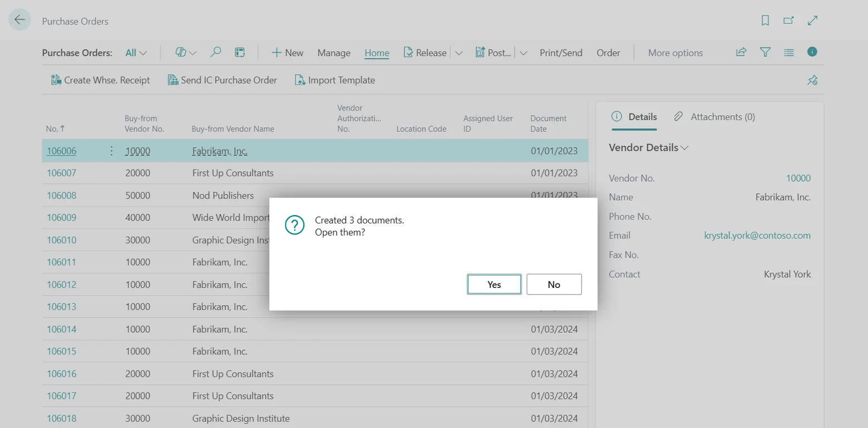Click Graphic Design Institute in row 106018
Image resolution: width=868 pixels, height=428 pixels.
coord(241,418)
